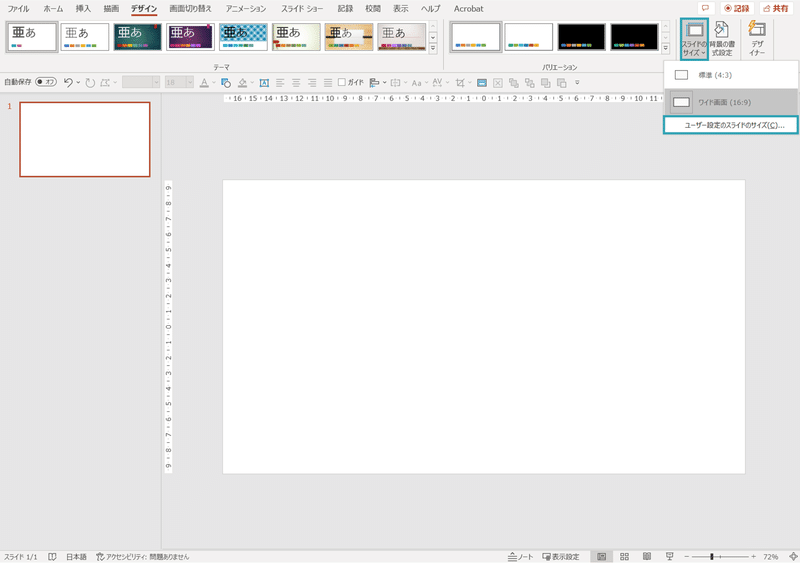Click the bring forward icon

click(545, 82)
